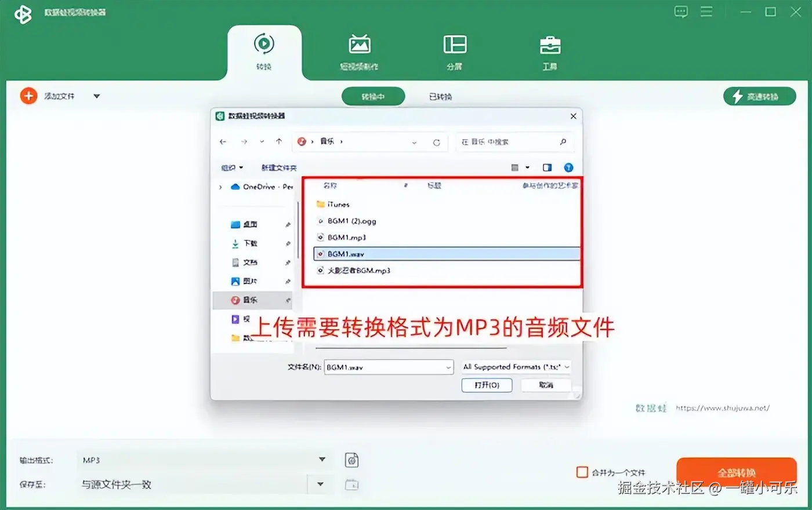Open the 组织 organize menu
This screenshot has width=812, height=510.
tap(231, 167)
